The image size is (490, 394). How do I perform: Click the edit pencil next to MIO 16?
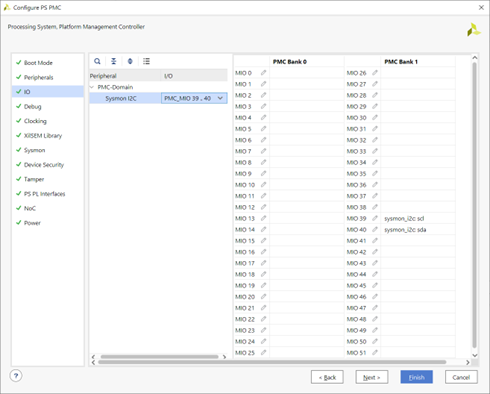[x=263, y=252]
